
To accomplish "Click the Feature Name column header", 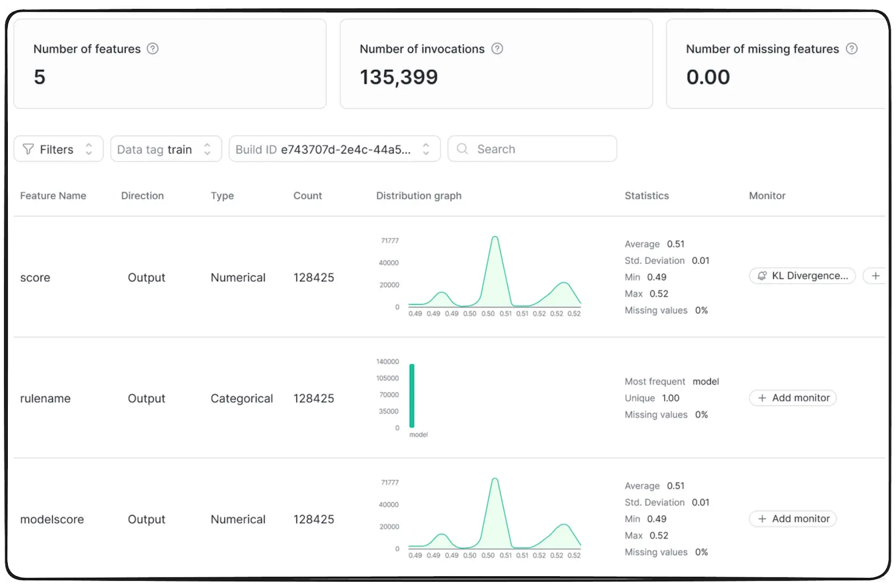I will (53, 195).
